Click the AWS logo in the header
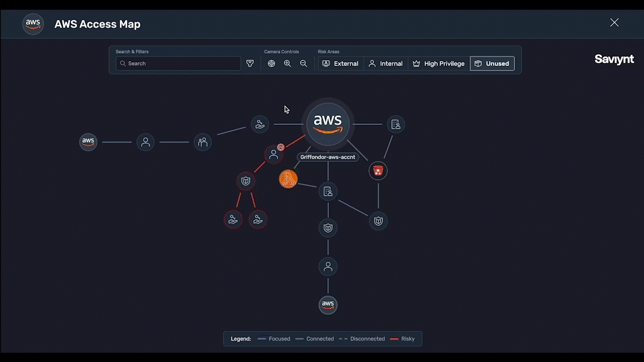The width and height of the screenshot is (644, 362). click(33, 24)
